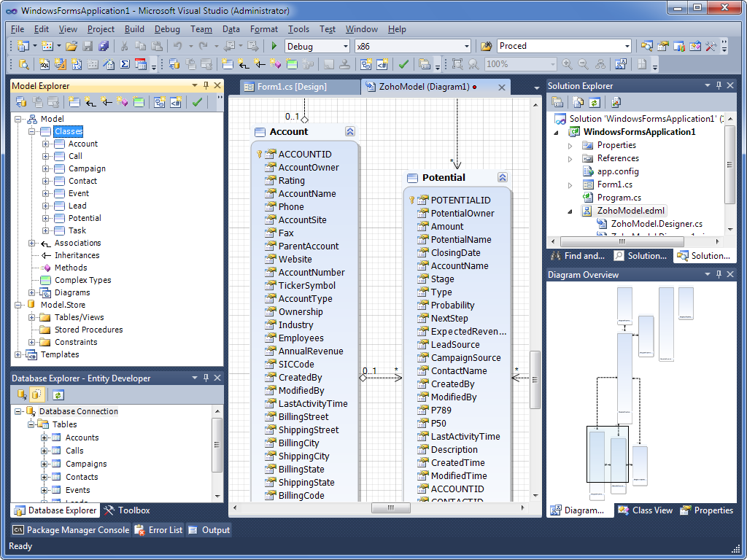Run validation with the green checkmark in Model Explorer
The height and width of the screenshot is (560, 747).
pos(197,101)
